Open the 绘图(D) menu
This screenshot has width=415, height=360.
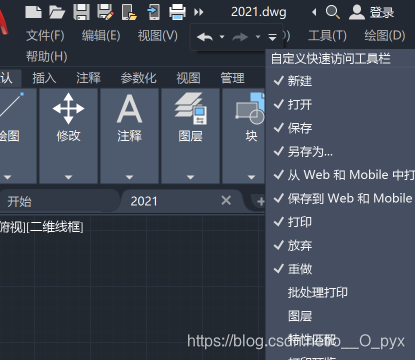(385, 35)
